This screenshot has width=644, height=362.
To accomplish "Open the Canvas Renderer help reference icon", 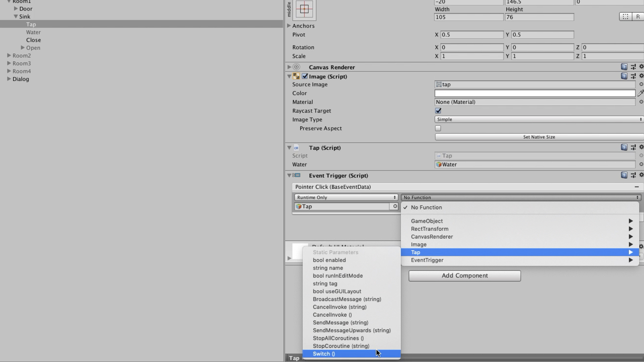I will click(x=624, y=67).
